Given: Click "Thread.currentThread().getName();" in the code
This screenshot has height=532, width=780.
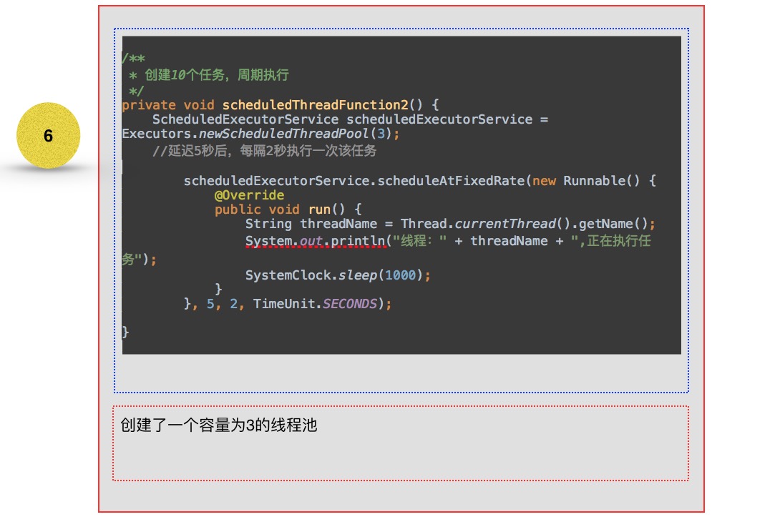Looking at the screenshot, I should click(x=528, y=224).
